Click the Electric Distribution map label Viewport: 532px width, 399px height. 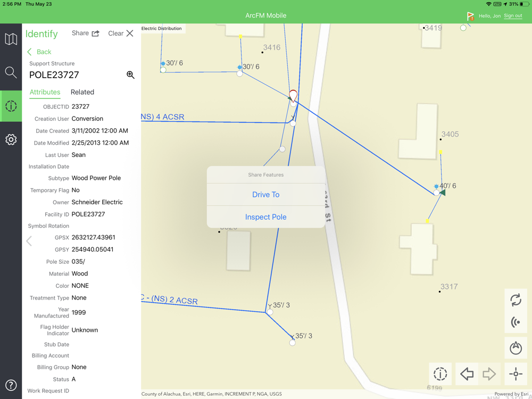(162, 29)
